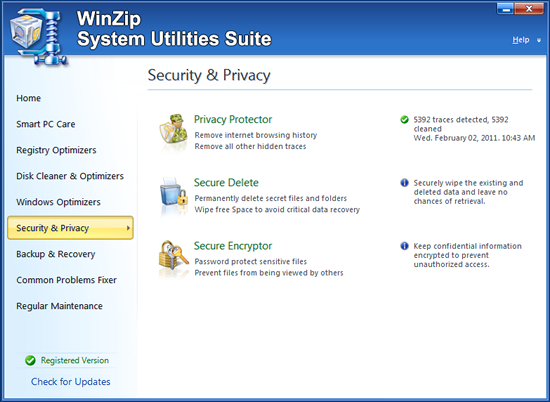Viewport: 550px width, 402px height.
Task: Launch Privacy Protector tool
Action: (x=233, y=119)
